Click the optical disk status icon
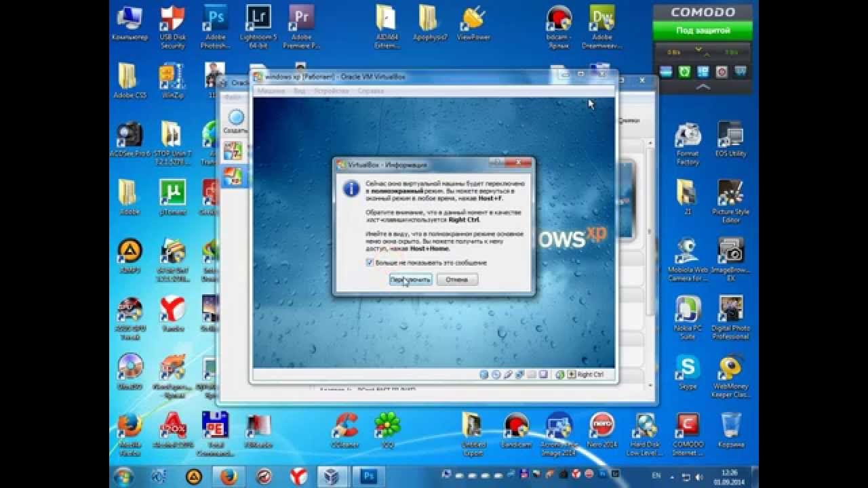This screenshot has width=868, height=488. (x=496, y=374)
